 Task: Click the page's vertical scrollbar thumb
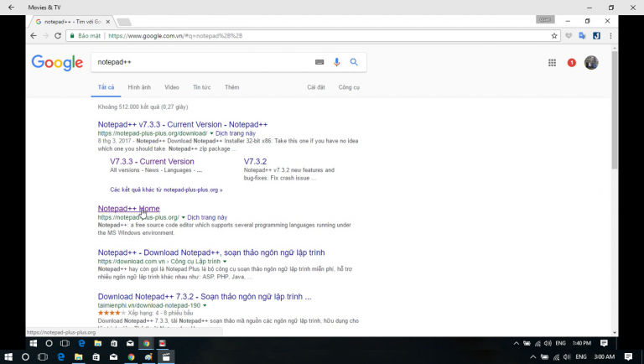(x=615, y=110)
